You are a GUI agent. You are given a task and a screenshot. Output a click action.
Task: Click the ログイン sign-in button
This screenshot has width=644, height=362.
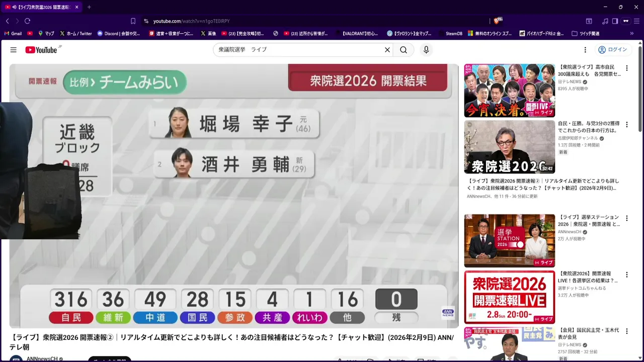pyautogui.click(x=612, y=50)
